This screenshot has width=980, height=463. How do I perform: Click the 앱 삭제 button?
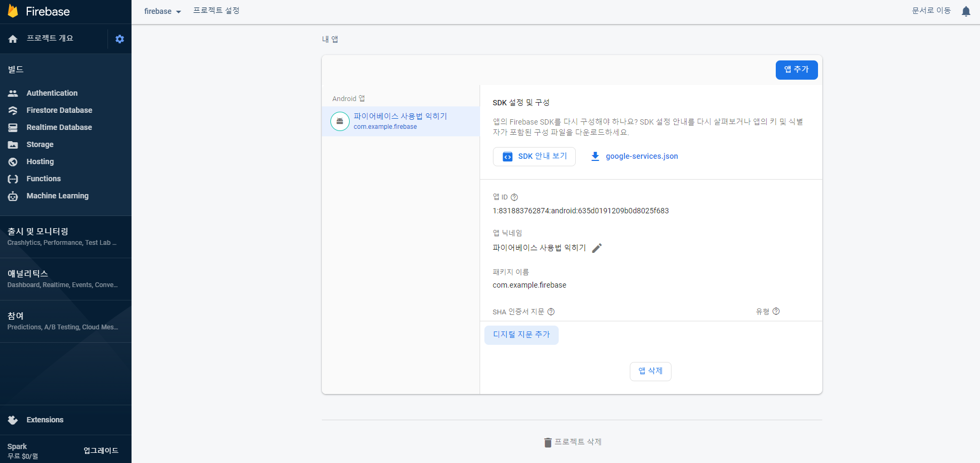point(651,372)
